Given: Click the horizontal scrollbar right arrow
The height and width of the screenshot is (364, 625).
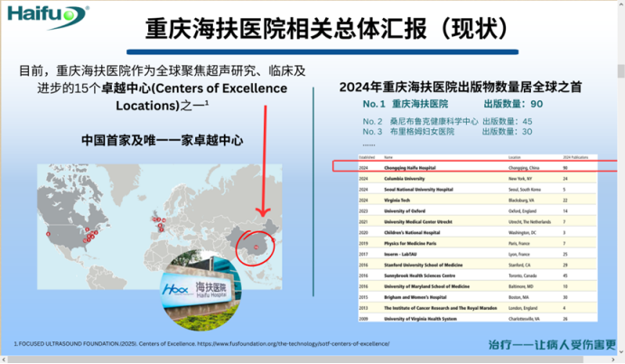Looking at the screenshot, I should pyautogui.click(x=614, y=359).
